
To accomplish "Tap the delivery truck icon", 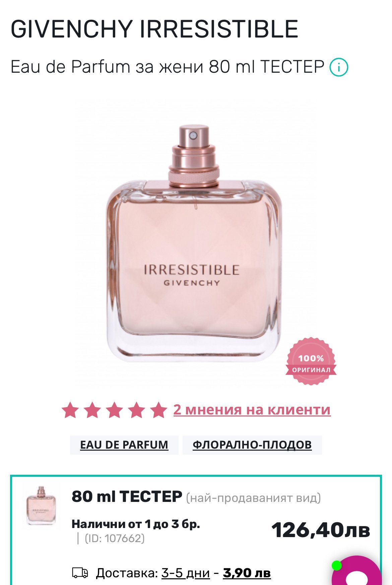I will tap(80, 573).
